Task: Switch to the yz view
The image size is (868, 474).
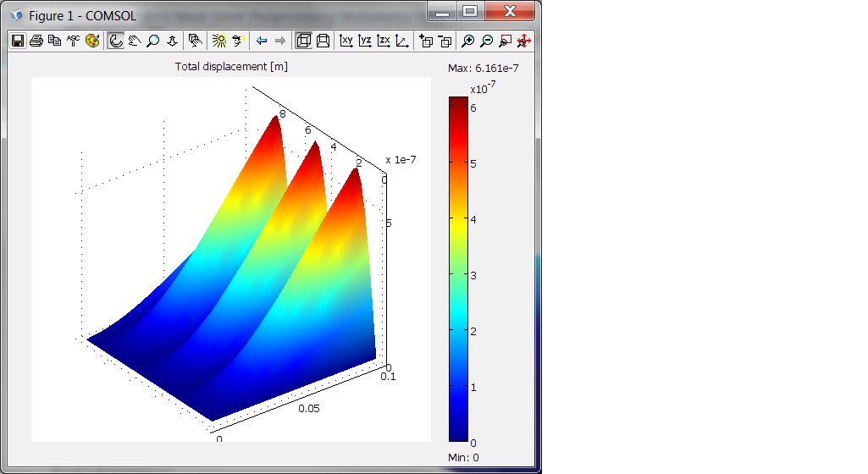Action: (365, 41)
